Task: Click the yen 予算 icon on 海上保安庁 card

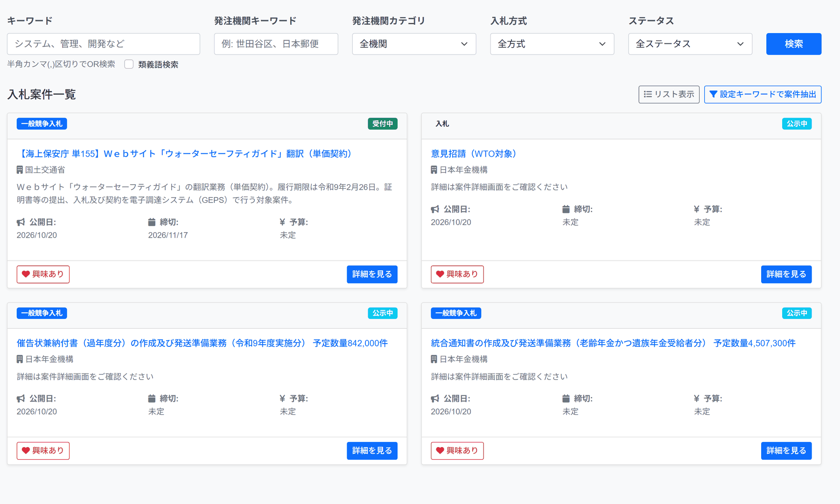Action: click(282, 222)
